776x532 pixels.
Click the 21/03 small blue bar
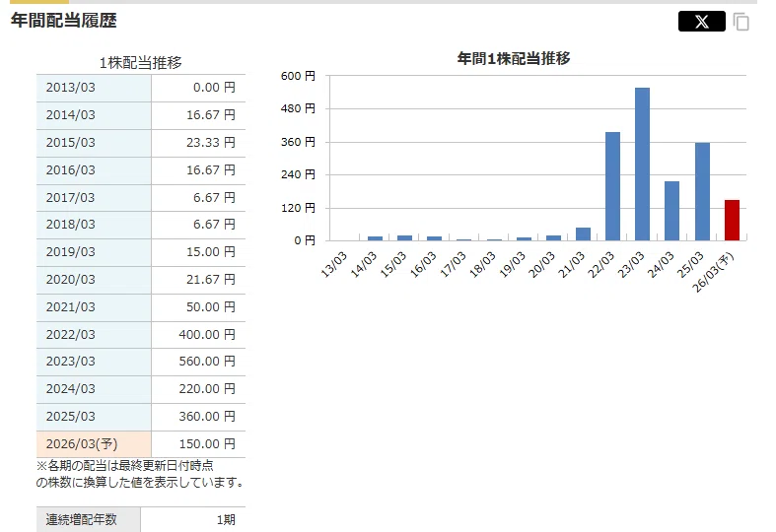tap(583, 234)
